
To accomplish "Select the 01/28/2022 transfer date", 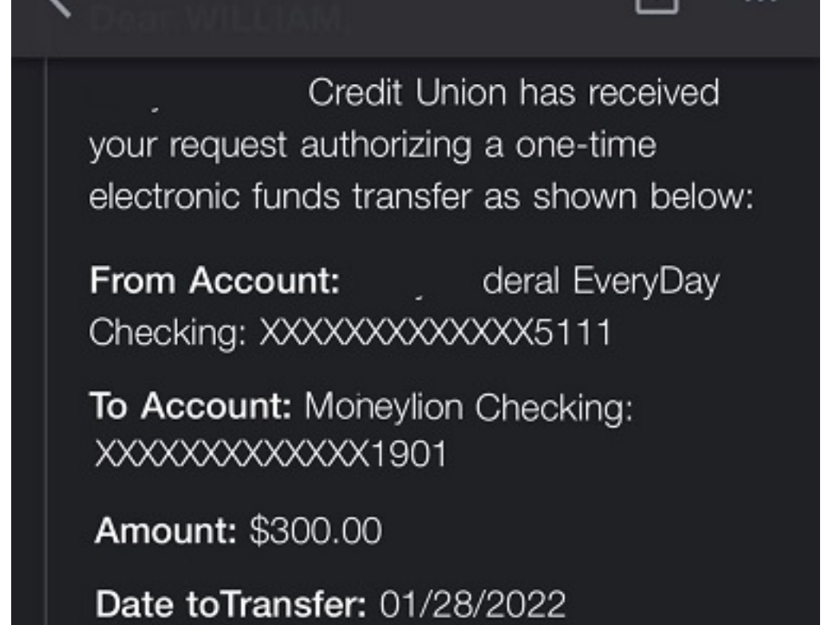I will (x=472, y=603).
